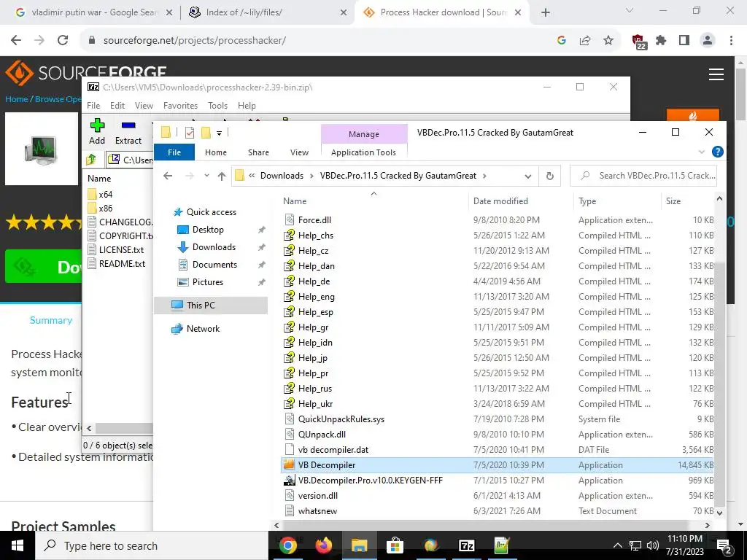
Task: Open the Home ribbon tab
Action: (x=216, y=152)
